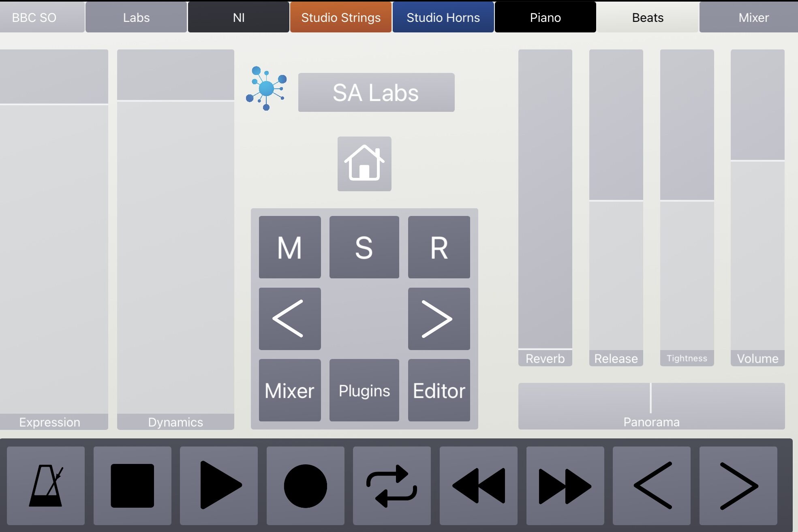Toggle loop cycle mode
This screenshot has width=798, height=532.
pos(392,485)
